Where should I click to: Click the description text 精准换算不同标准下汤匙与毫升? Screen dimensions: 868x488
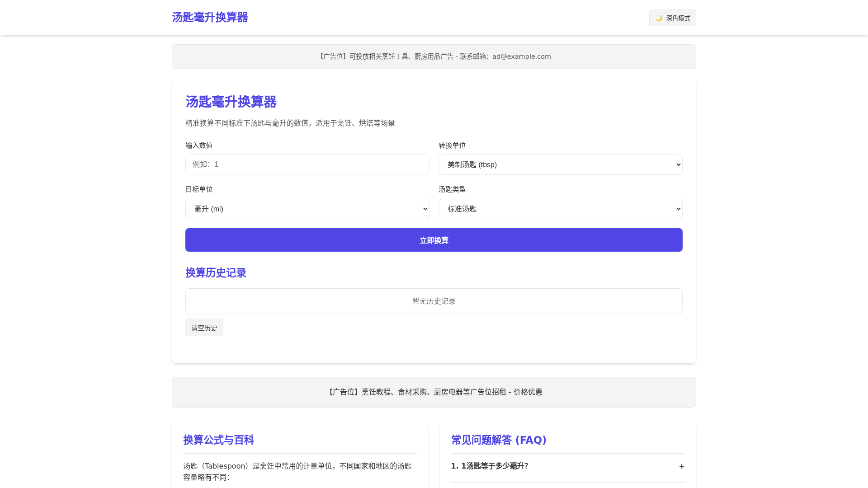point(290,123)
